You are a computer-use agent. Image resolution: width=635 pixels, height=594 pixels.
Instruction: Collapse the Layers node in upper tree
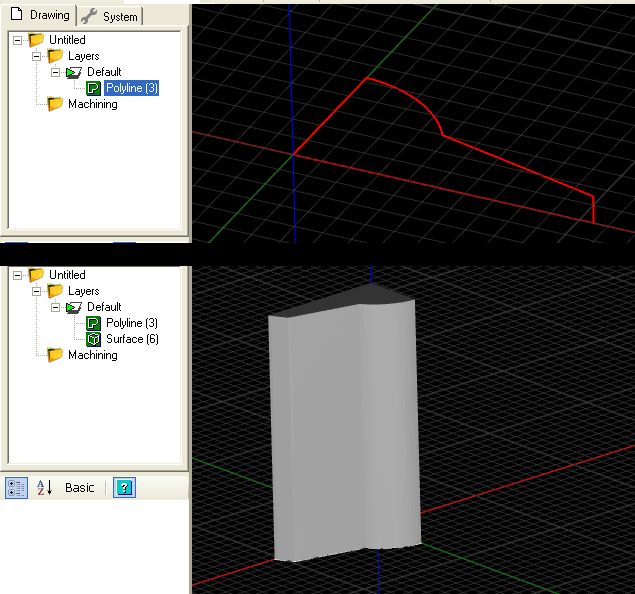(x=37, y=57)
